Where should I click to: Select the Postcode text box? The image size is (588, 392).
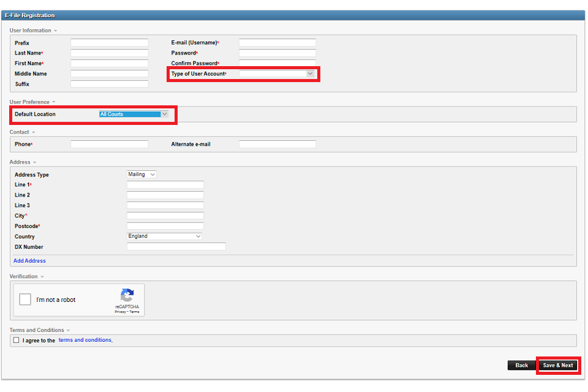tap(165, 226)
